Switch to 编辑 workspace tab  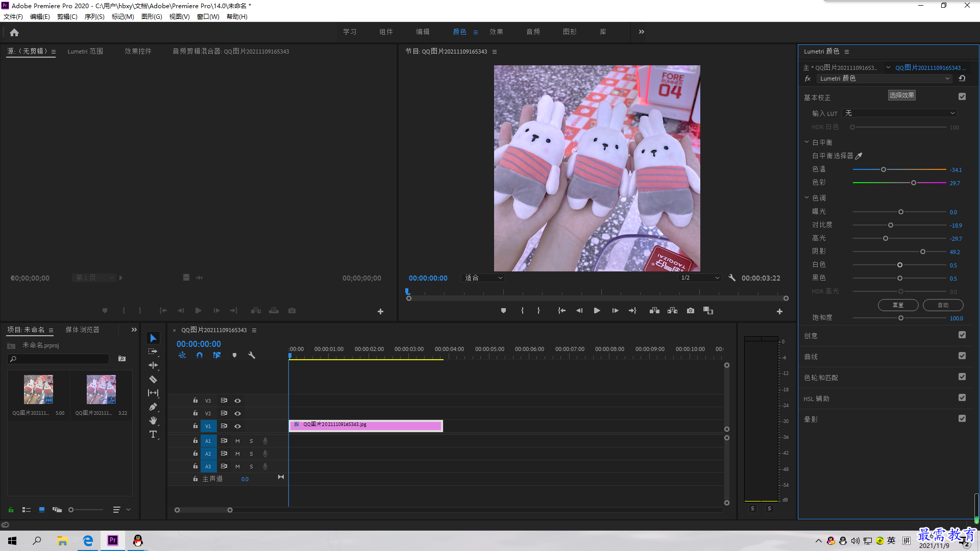[423, 32]
